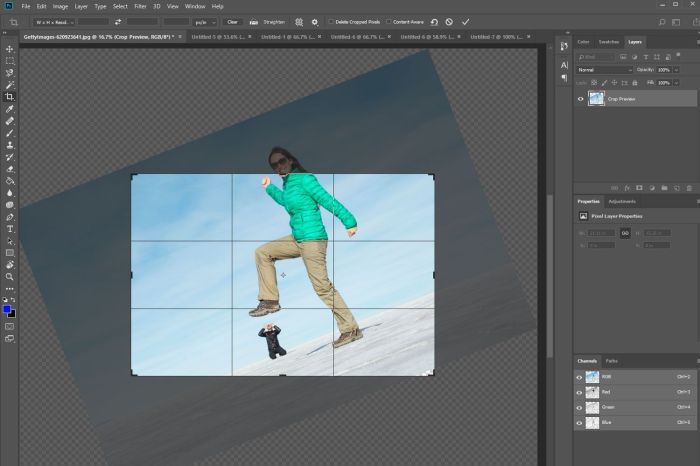
Task: Enable Delete Cropped Pixels checkbox
Action: pyautogui.click(x=331, y=22)
